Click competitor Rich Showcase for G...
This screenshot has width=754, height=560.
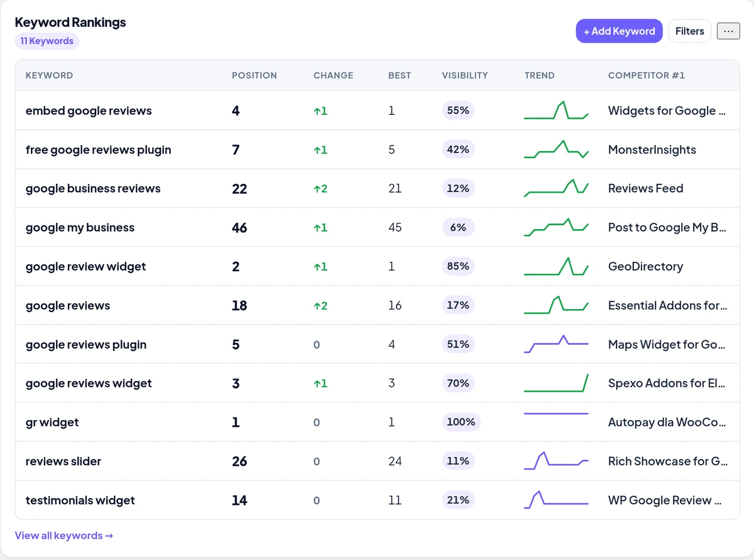click(668, 461)
